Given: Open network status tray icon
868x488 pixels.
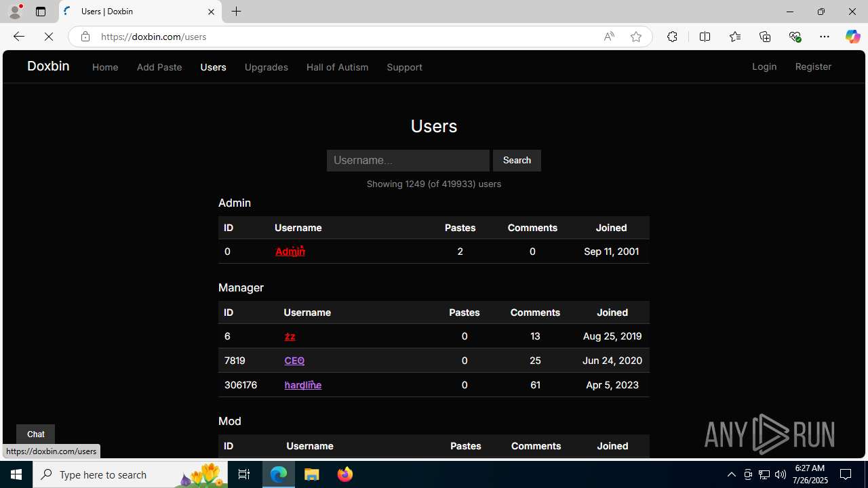Looking at the screenshot, I should tap(764, 474).
